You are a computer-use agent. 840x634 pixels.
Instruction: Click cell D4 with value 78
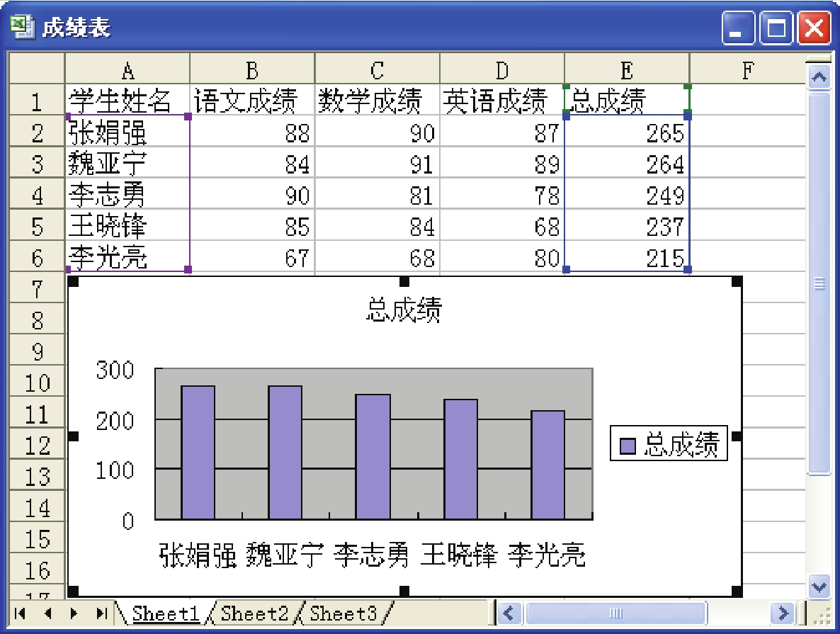pos(502,193)
